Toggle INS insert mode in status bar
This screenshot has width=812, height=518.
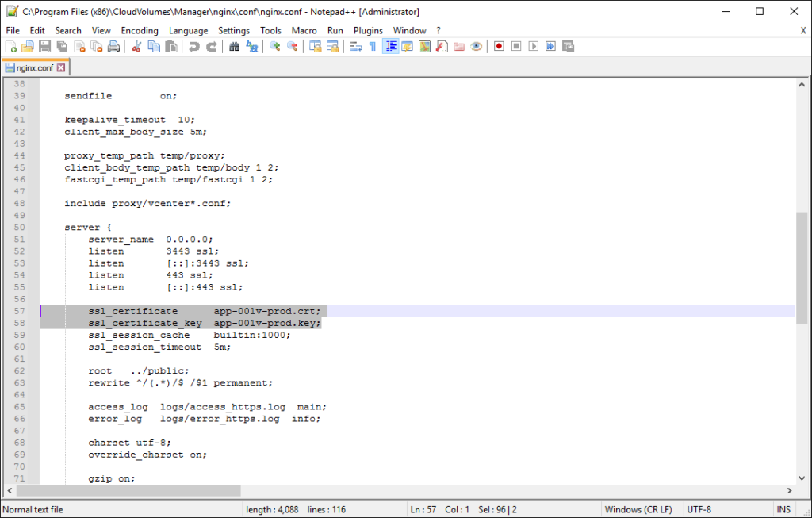click(783, 509)
